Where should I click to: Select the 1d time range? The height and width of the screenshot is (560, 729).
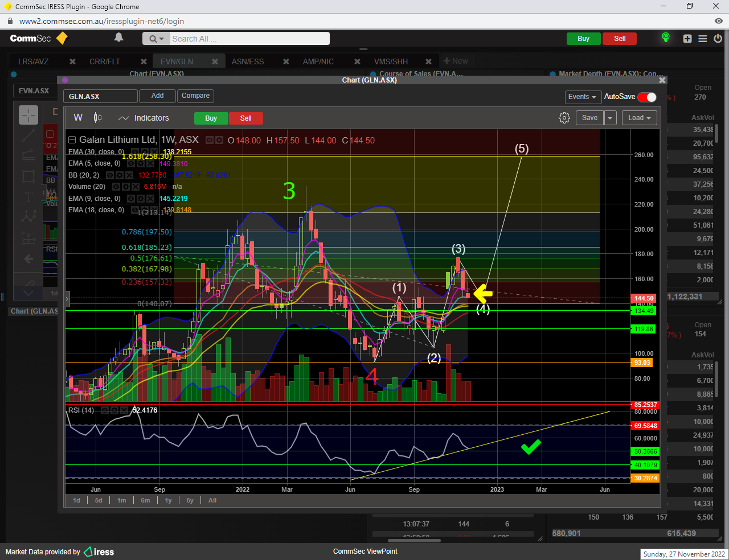pos(76,500)
